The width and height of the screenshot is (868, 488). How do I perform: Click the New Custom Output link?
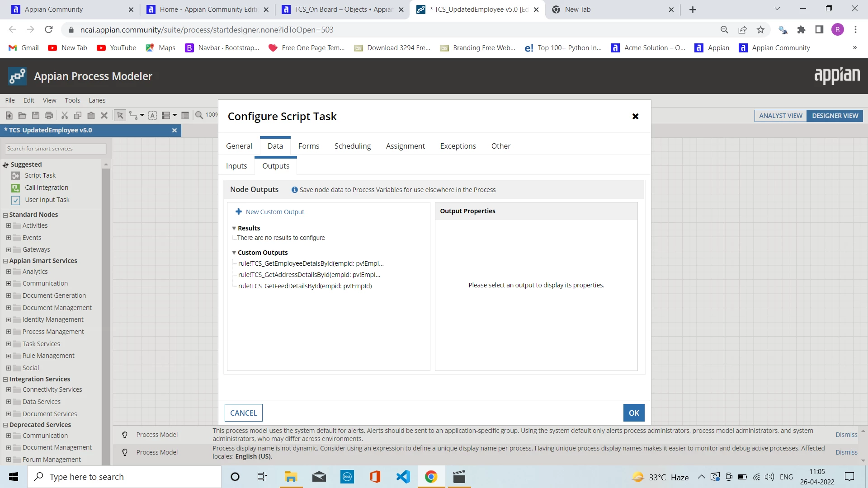pyautogui.click(x=275, y=212)
